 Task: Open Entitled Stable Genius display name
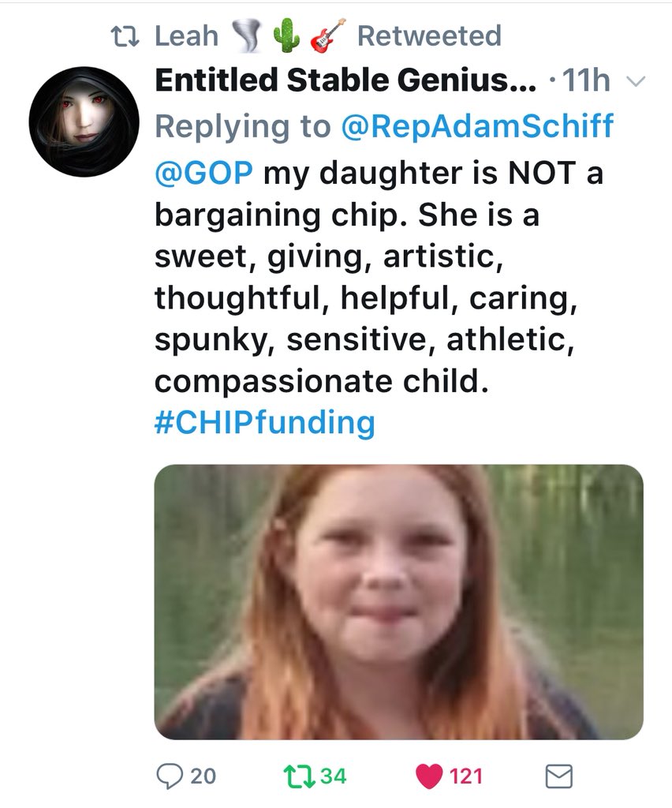345,81
